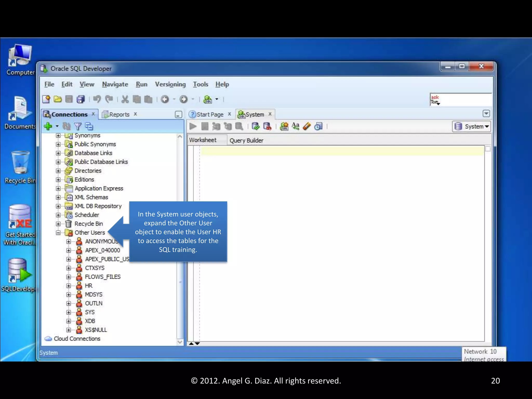Expand the Public Synonyms node
The width and height of the screenshot is (532, 399).
58,144
